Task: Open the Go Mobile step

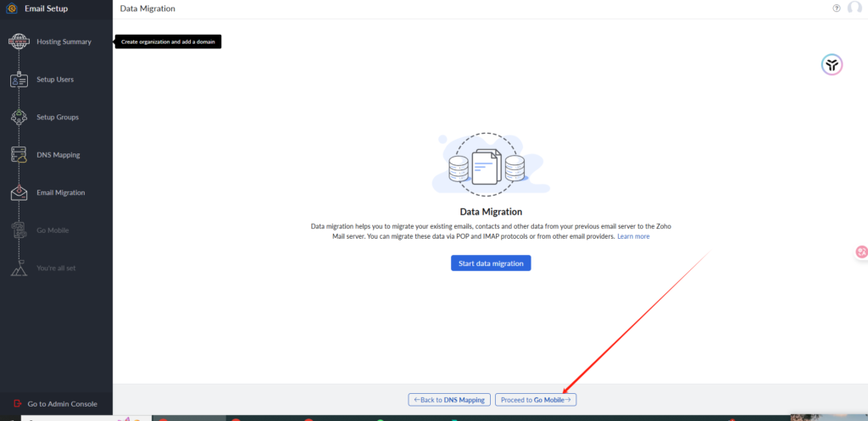Action: pyautogui.click(x=53, y=230)
